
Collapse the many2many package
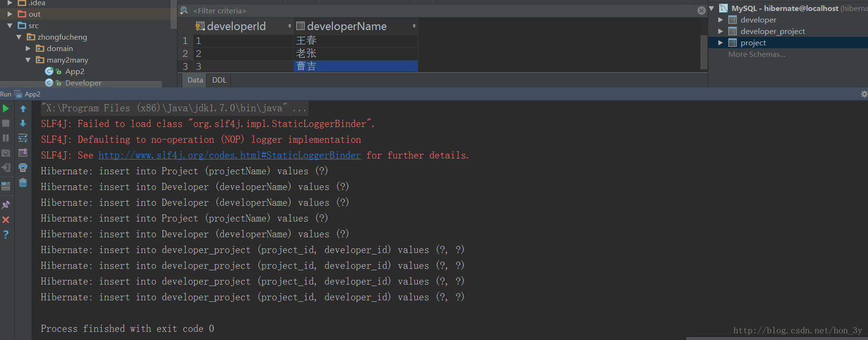point(28,60)
